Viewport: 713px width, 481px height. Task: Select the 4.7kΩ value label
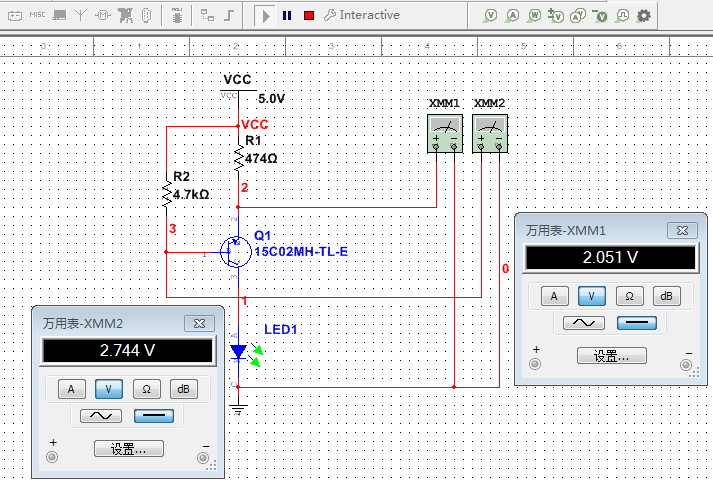coord(191,195)
